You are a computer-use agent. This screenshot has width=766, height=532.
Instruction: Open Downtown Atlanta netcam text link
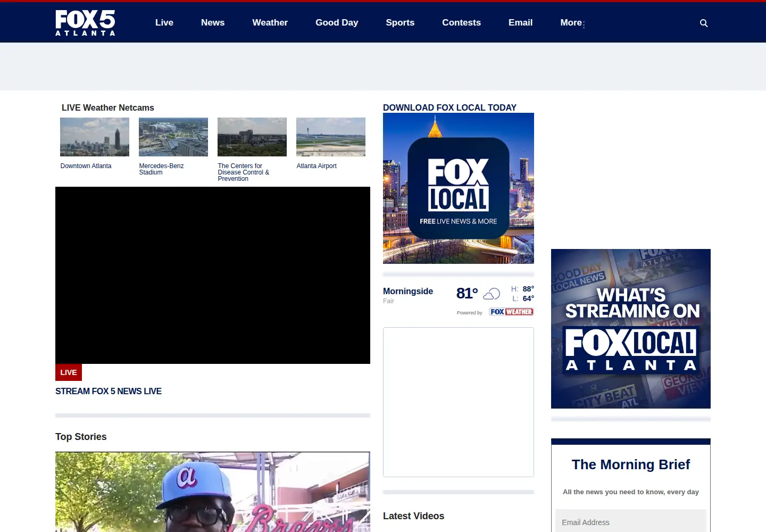coord(86,166)
